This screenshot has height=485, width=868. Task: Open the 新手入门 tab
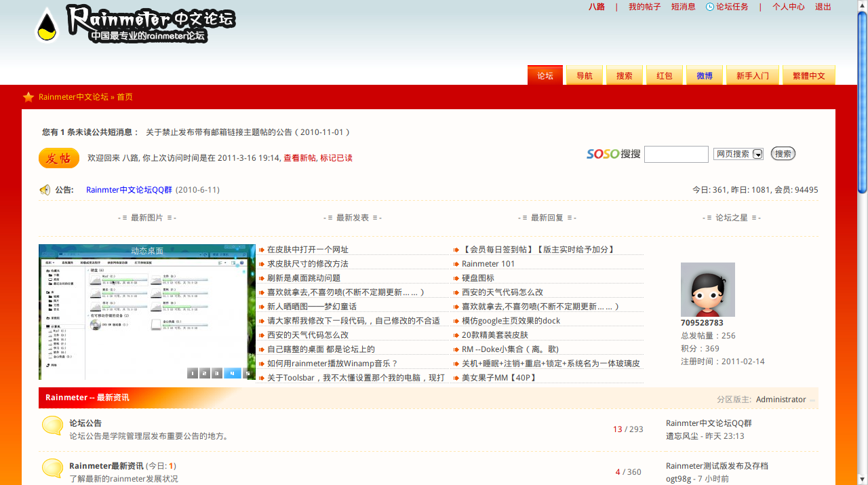pyautogui.click(x=753, y=76)
